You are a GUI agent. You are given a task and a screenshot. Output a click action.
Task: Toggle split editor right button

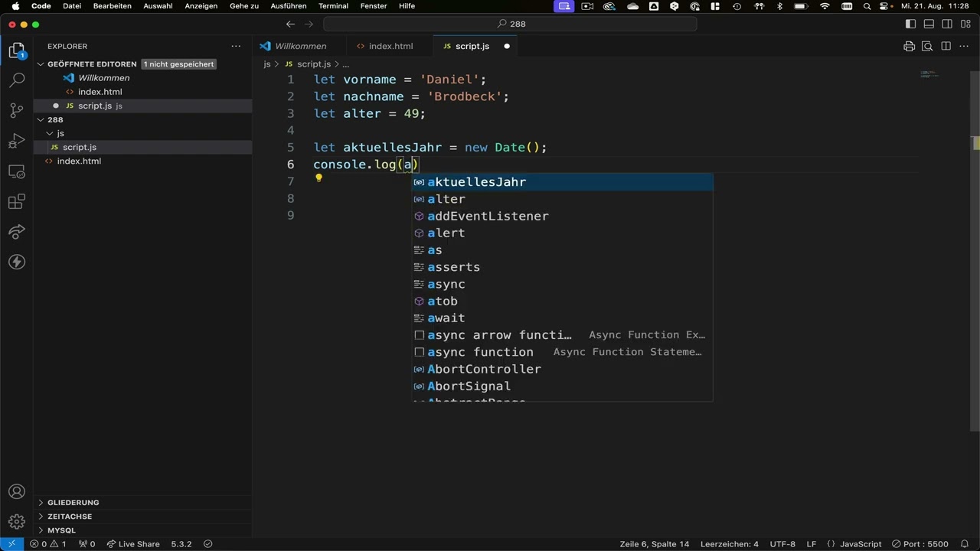click(946, 47)
